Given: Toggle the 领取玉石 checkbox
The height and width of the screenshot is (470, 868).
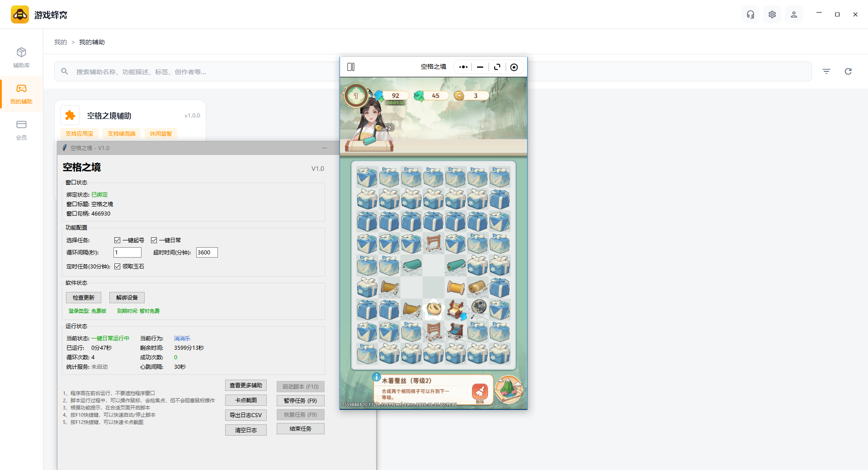Looking at the screenshot, I should tap(117, 266).
